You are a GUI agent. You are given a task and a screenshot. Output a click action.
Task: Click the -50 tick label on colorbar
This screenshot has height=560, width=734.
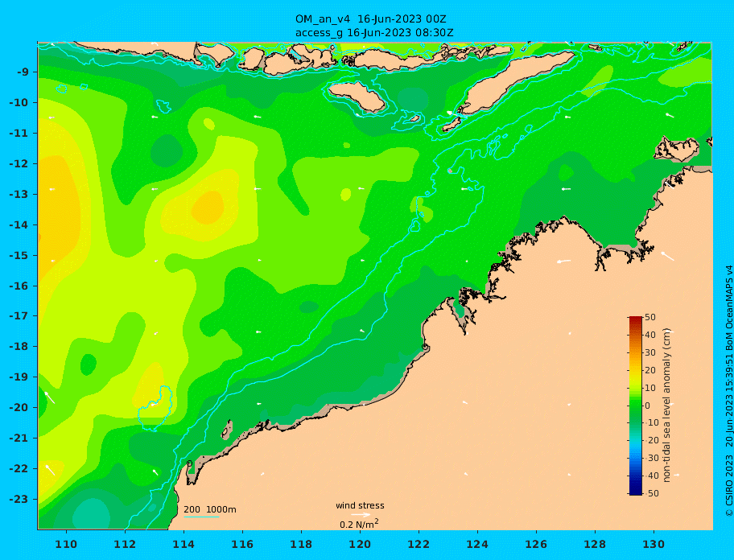pos(652,493)
